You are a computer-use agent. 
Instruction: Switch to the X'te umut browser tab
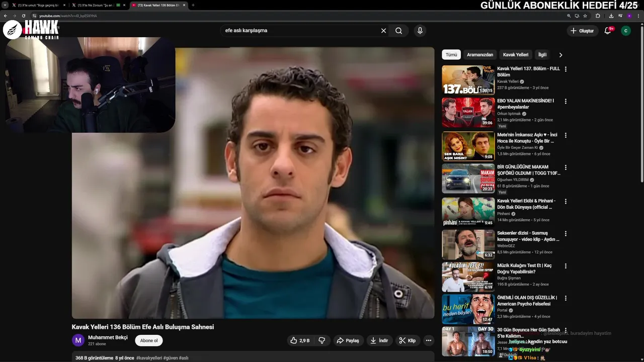point(38,5)
